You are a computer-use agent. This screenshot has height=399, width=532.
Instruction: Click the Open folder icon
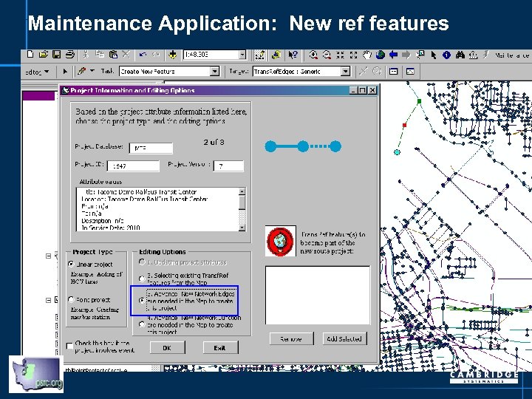(x=44, y=54)
